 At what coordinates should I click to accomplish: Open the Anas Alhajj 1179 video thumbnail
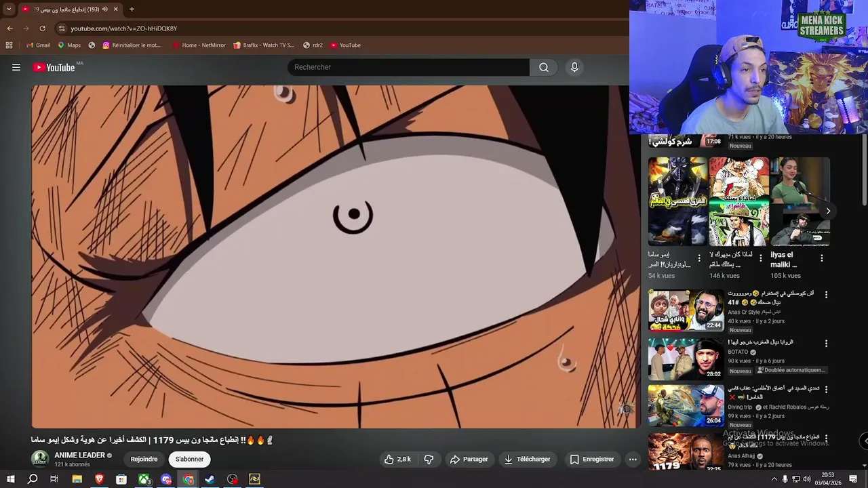pyautogui.click(x=686, y=451)
